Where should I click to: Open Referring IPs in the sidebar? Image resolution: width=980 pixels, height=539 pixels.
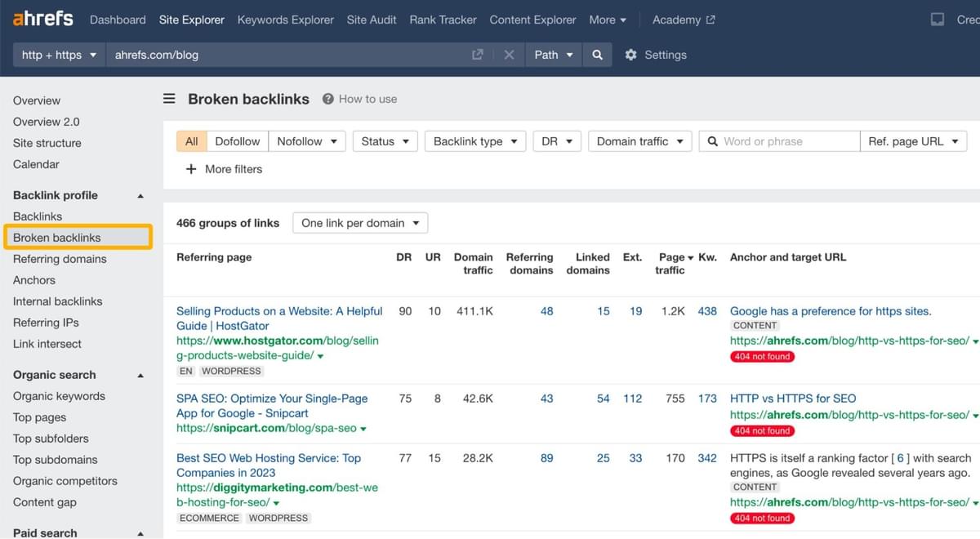pyautogui.click(x=46, y=323)
